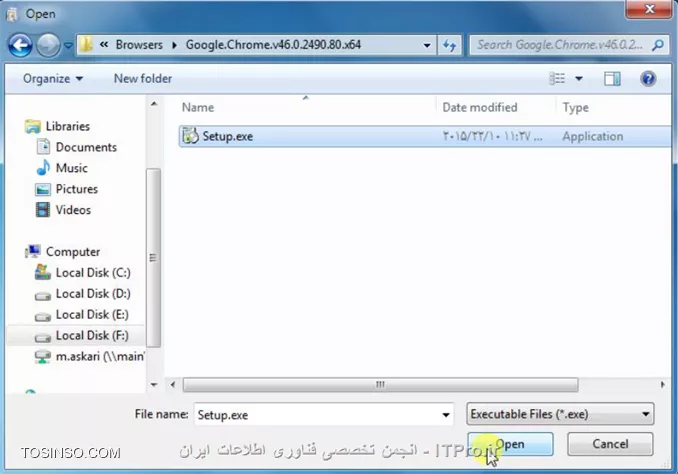Change view with the view icon
Image resolution: width=678 pixels, height=474 pixels.
[x=557, y=79]
